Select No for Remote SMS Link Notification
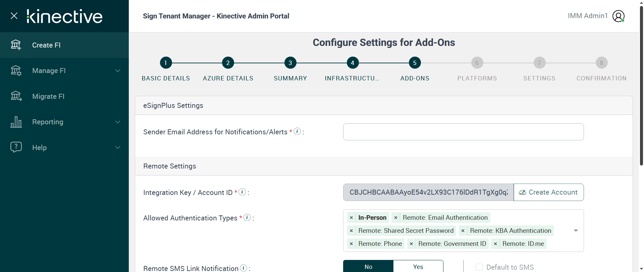 click(x=368, y=267)
